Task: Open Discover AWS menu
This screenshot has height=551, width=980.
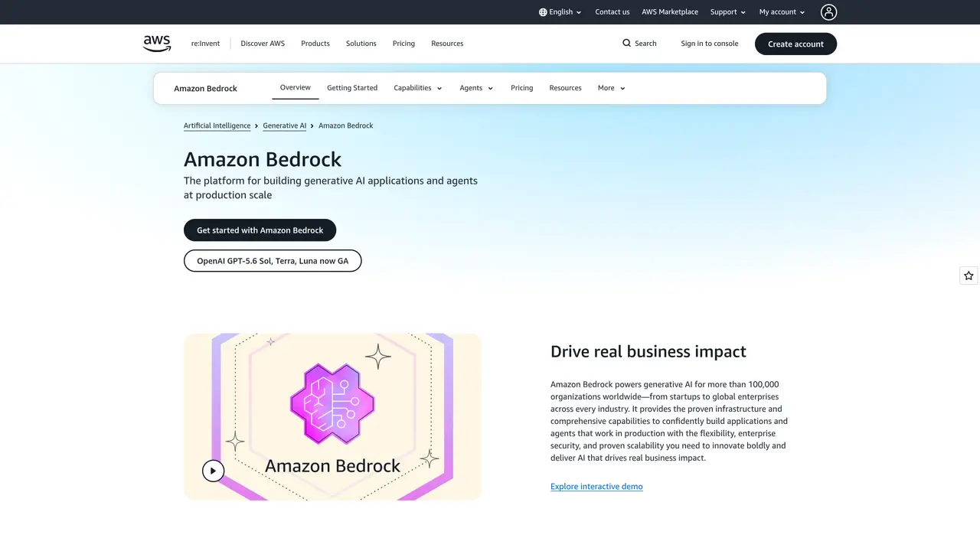Action: (x=263, y=44)
